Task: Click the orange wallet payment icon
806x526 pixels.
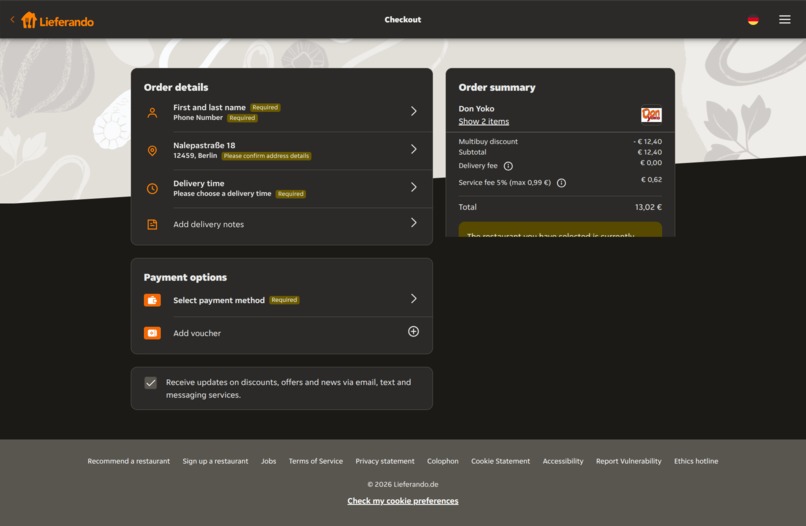Action: (x=152, y=300)
